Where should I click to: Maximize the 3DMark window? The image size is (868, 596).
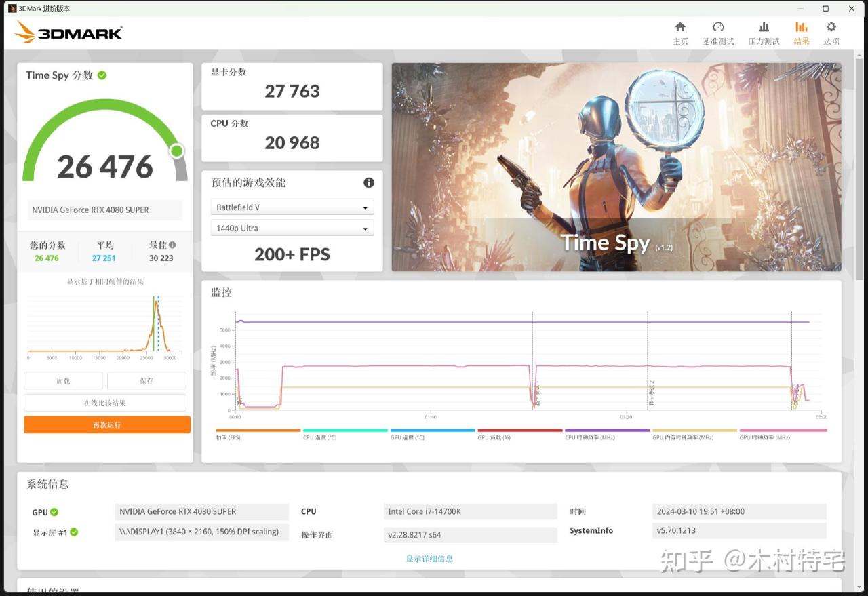(825, 9)
